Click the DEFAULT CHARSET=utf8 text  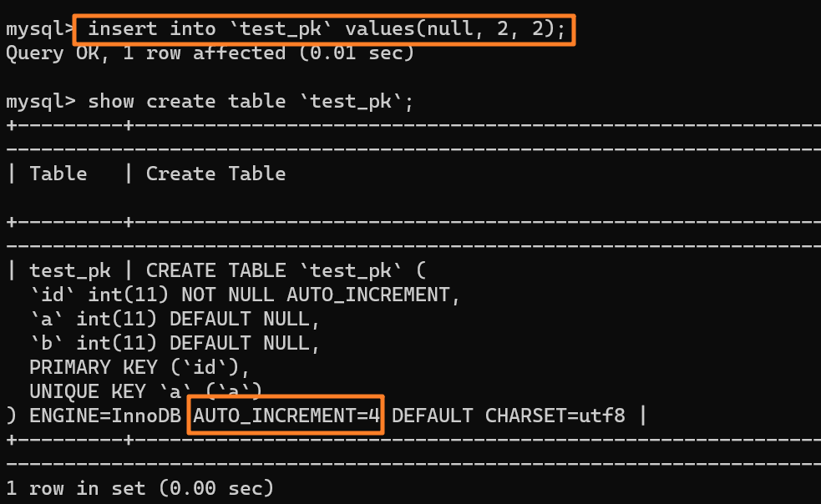point(508,415)
